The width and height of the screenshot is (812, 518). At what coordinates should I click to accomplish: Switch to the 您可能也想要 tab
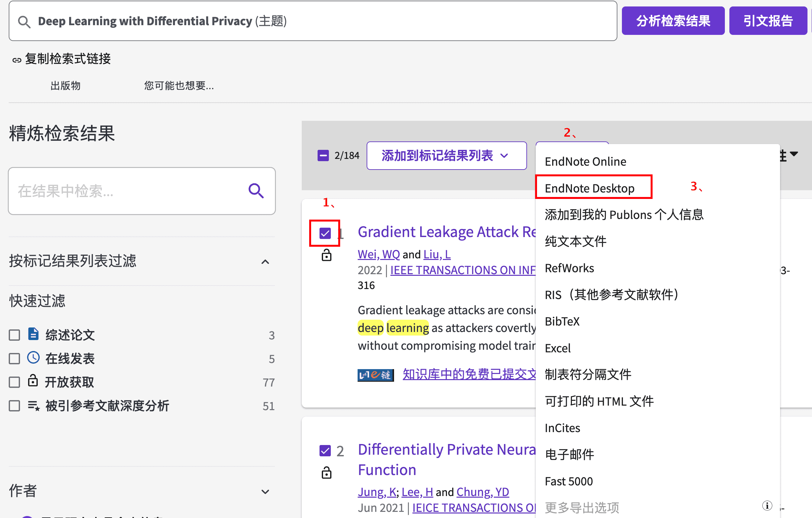click(x=179, y=86)
